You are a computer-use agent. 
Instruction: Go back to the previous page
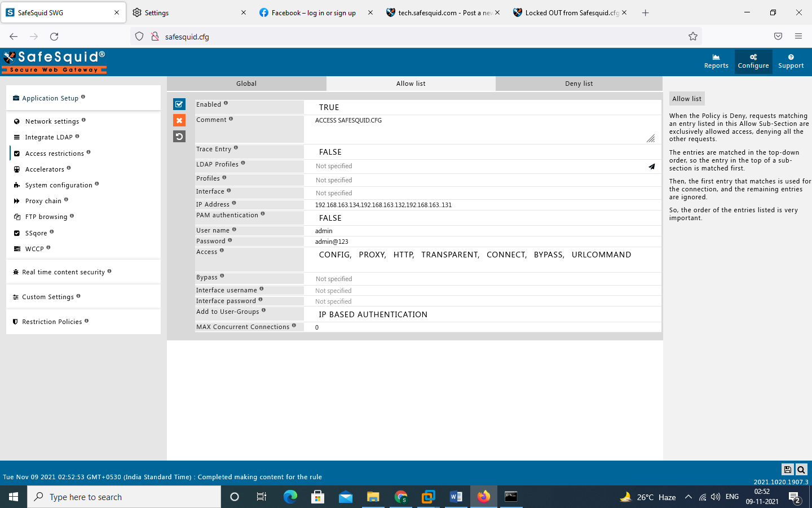coord(14,37)
